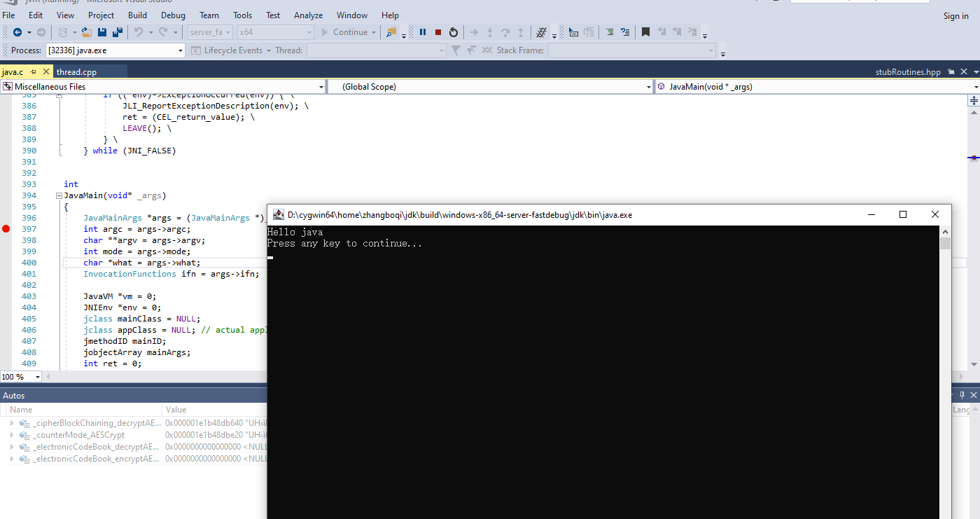Click the Autos panel title bar

(133, 396)
